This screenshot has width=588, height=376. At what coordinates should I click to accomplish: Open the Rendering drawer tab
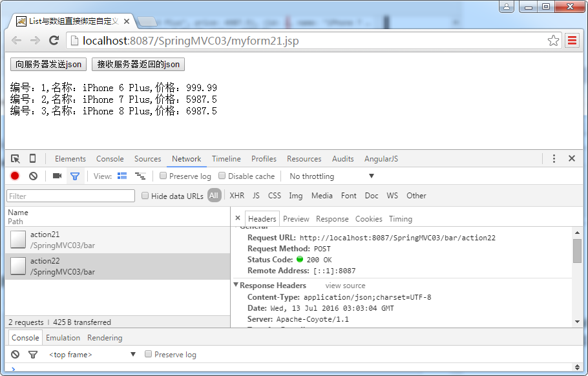[x=105, y=337]
